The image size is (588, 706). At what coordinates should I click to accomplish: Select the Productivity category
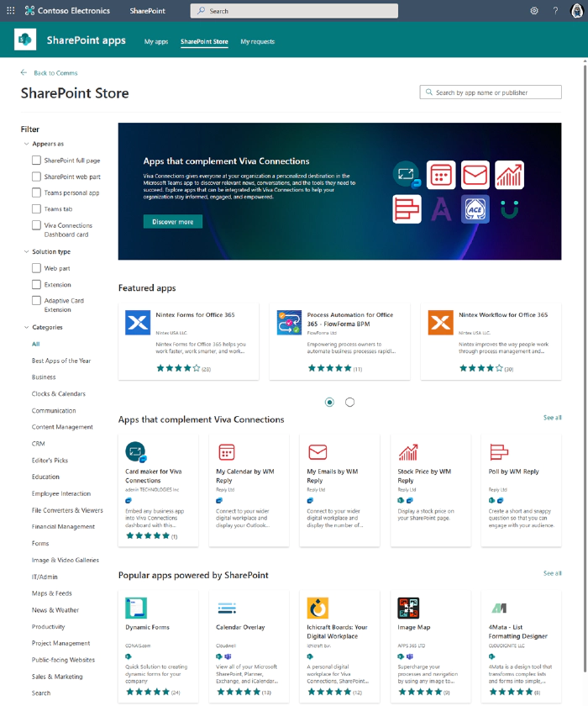[48, 627]
